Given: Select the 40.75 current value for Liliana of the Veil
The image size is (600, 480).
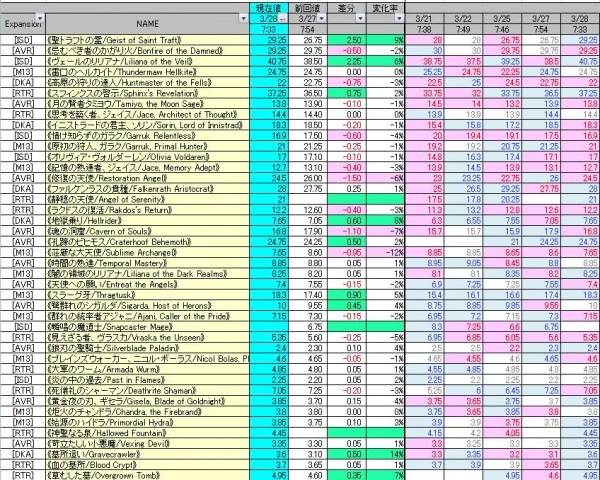Looking at the screenshot, I should coord(269,61).
